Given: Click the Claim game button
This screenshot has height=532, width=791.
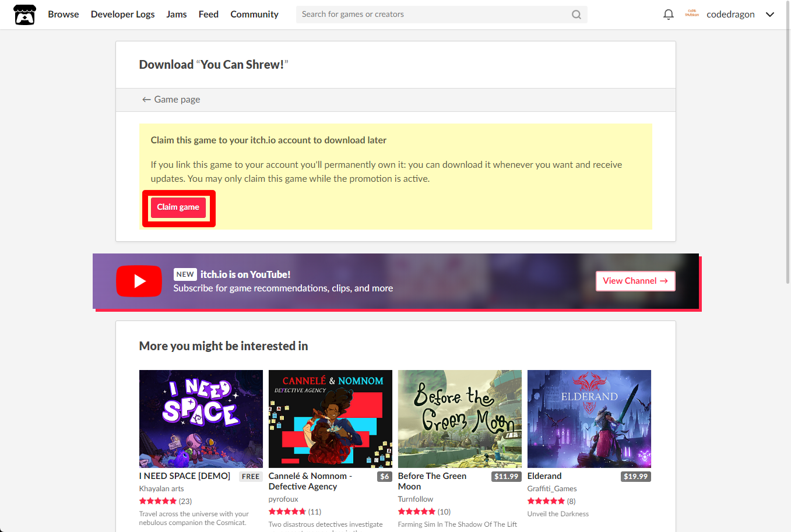Looking at the screenshot, I should click(x=178, y=207).
